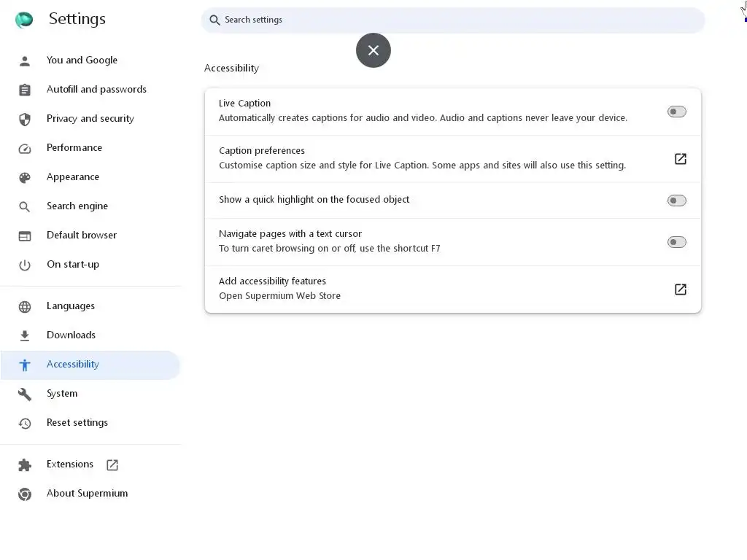Click the Performance gauge icon
The image size is (747, 560).
tap(25, 149)
